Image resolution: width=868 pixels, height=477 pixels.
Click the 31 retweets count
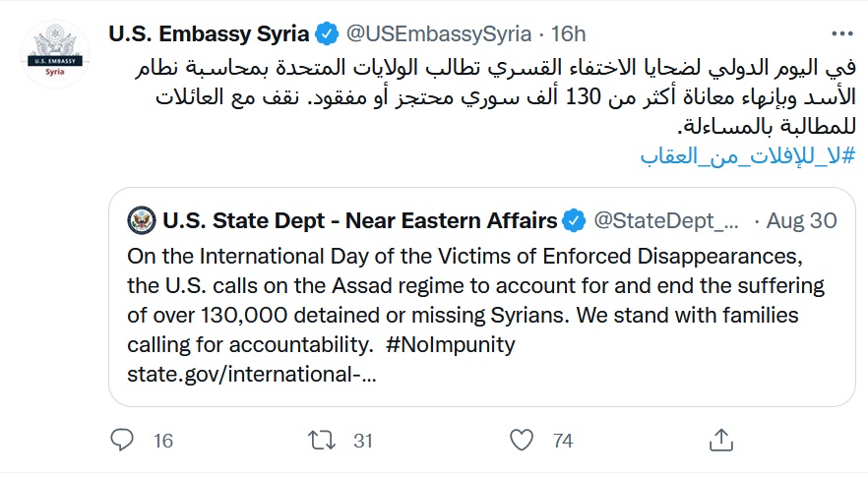coord(363,441)
